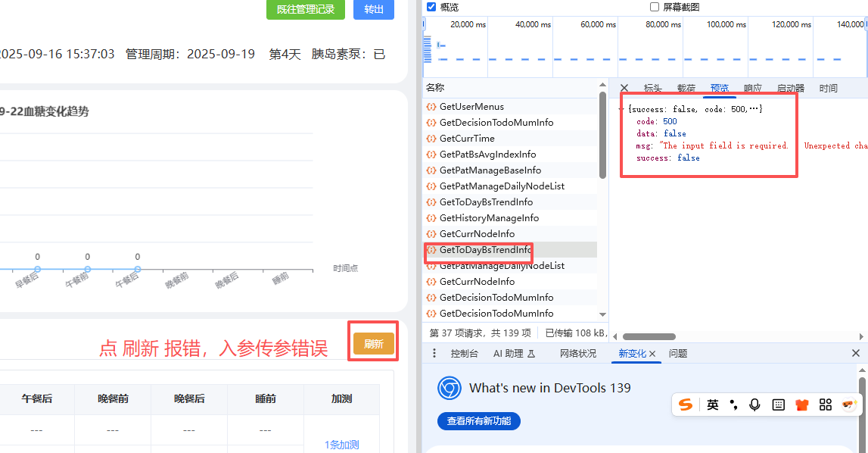Open Sogou toolbox grid icon
The width and height of the screenshot is (868, 453).
pyautogui.click(x=826, y=405)
